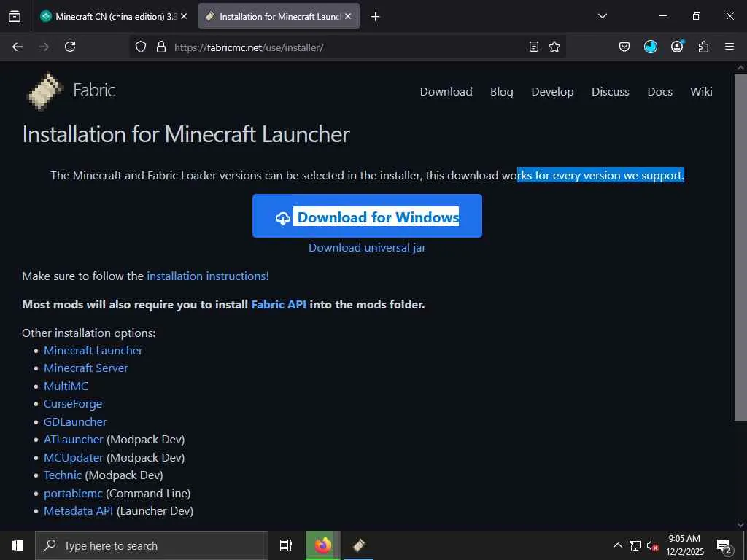Click the Firefox taskbar icon
747x560 pixels.
point(323,545)
